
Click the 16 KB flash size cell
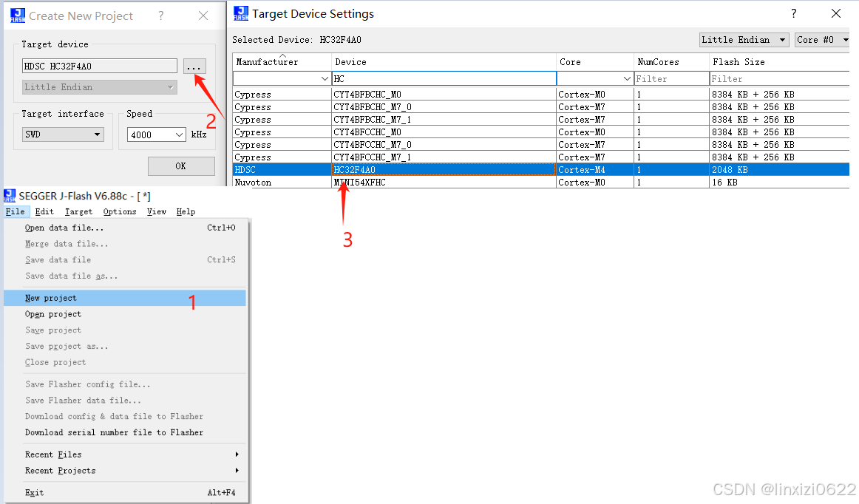point(780,183)
